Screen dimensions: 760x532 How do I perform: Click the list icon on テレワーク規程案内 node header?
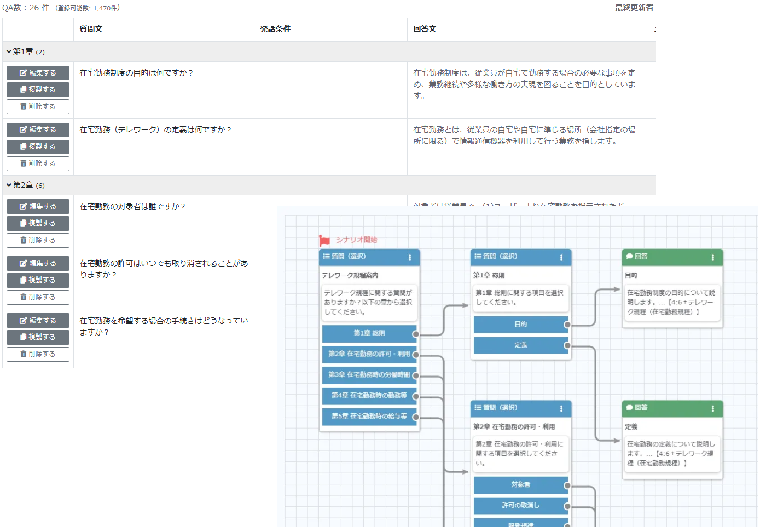click(325, 257)
